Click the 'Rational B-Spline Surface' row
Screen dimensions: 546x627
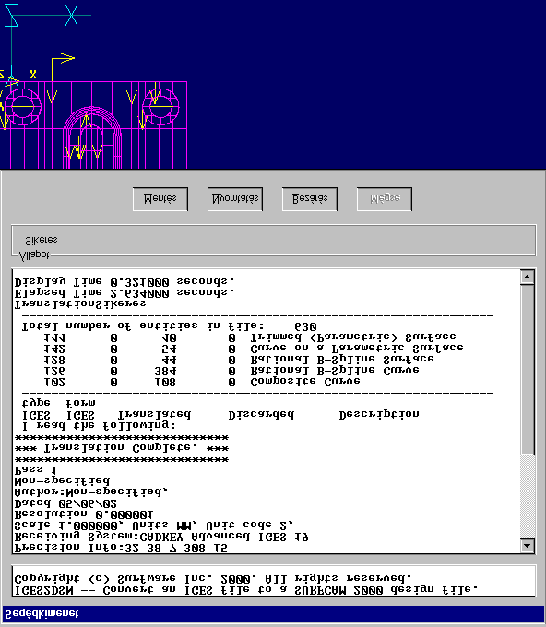[238, 360]
